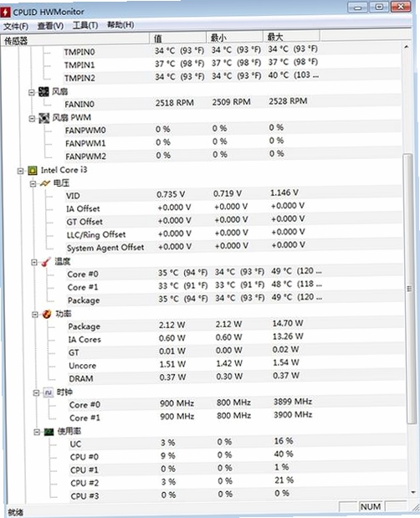Click the 风扇 PWM fan icon

pyautogui.click(x=44, y=118)
